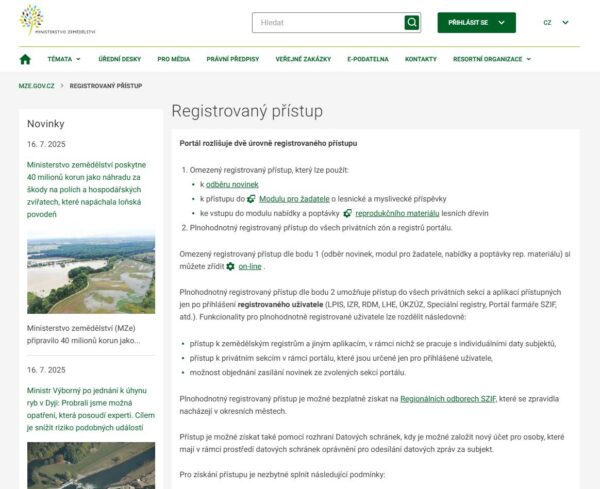Open news about 40 milionů korun náhradu
Viewport: 600px width, 489px height.
pyautogui.click(x=86, y=189)
